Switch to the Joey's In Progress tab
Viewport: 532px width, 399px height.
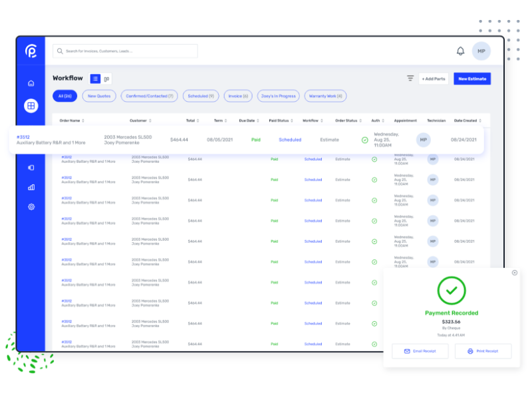278,96
